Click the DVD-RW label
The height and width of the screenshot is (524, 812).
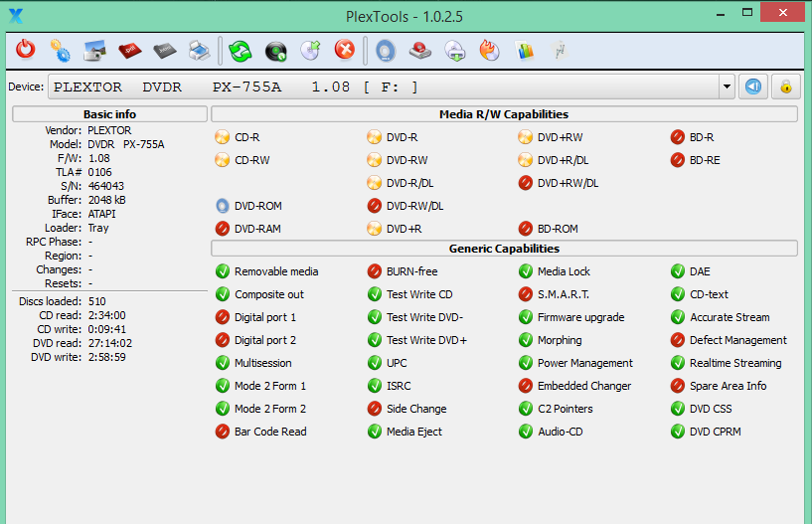tap(407, 160)
